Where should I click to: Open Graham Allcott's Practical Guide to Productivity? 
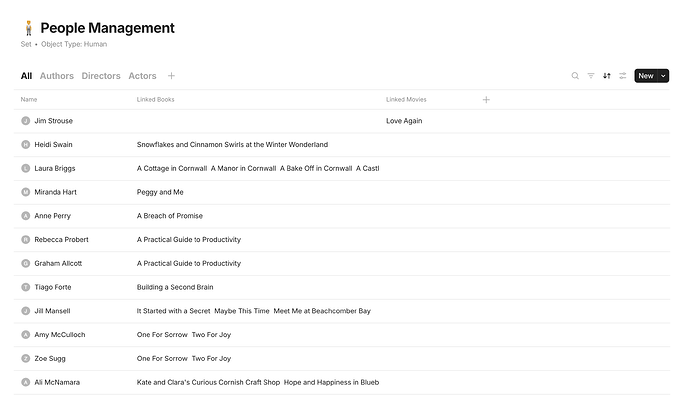click(x=189, y=263)
